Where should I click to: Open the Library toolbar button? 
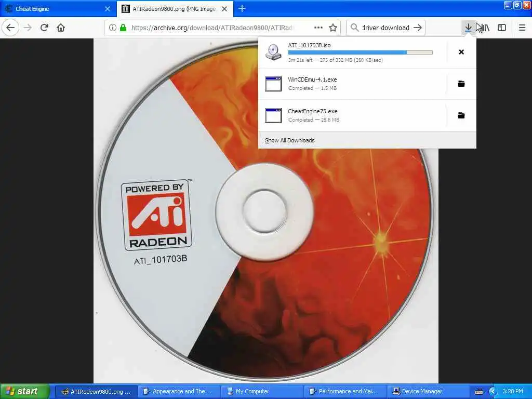485,28
